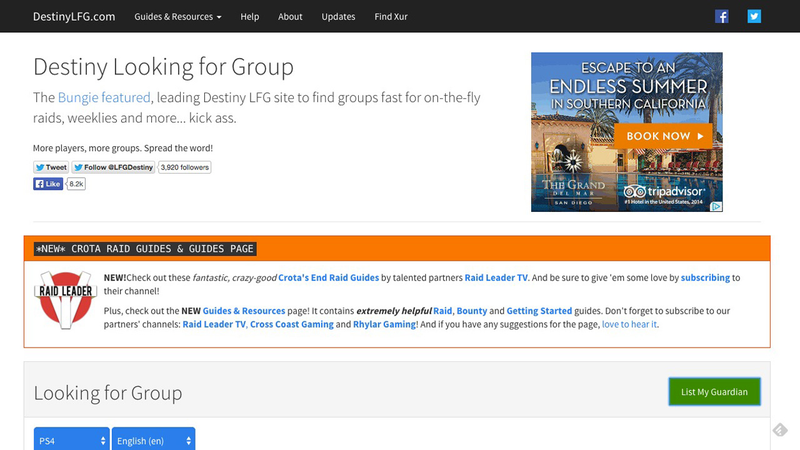Click the Raid Leader logo image
This screenshot has width=800, height=450.
tap(65, 300)
